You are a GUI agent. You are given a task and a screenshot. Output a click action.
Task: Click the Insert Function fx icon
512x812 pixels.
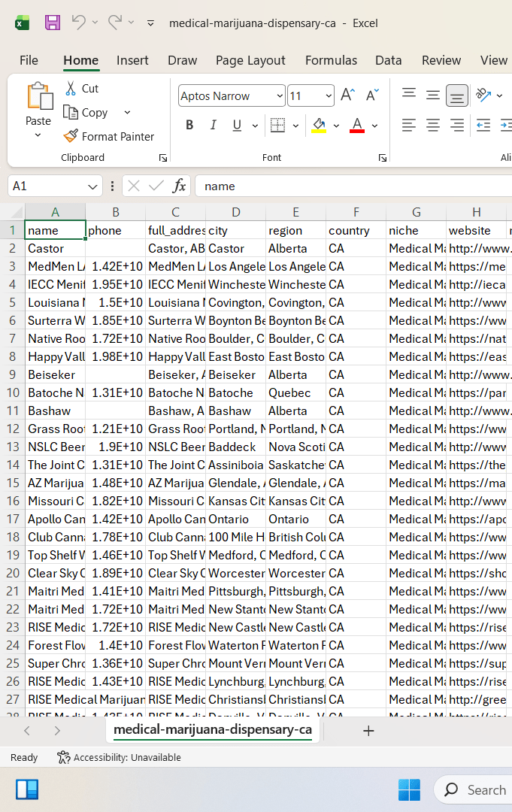(x=179, y=186)
